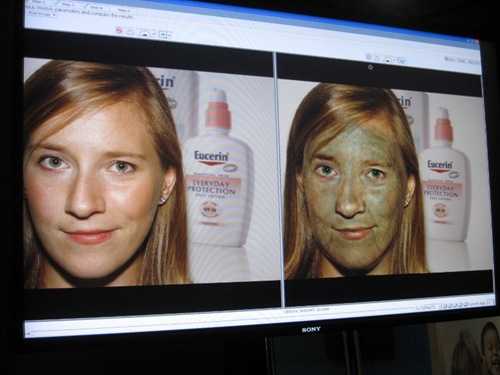The width and height of the screenshot is (500, 375).
Task: Click the dark arc icon above right image
Action: click(x=387, y=59)
